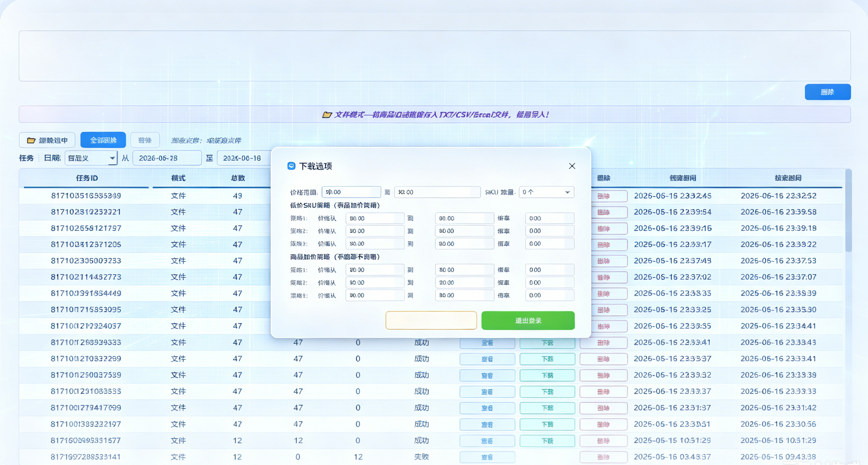Click 下载 in the row ending 23:33:43
The width and height of the screenshot is (868, 465).
point(547,343)
